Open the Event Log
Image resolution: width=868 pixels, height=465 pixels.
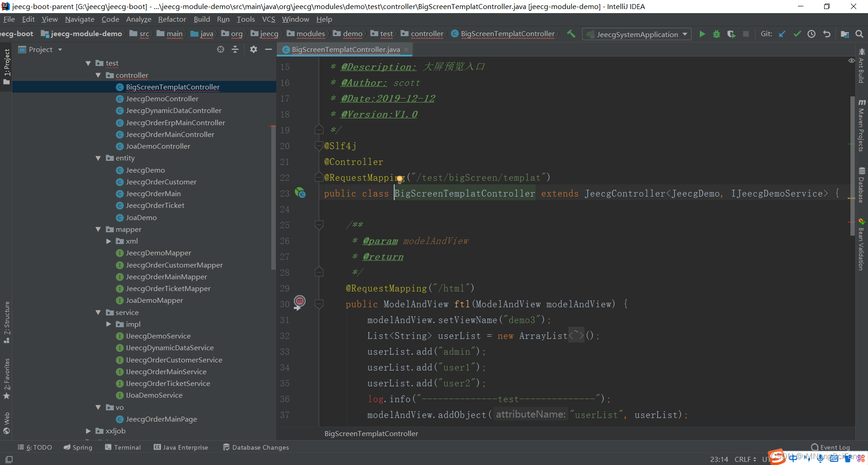[830, 447]
